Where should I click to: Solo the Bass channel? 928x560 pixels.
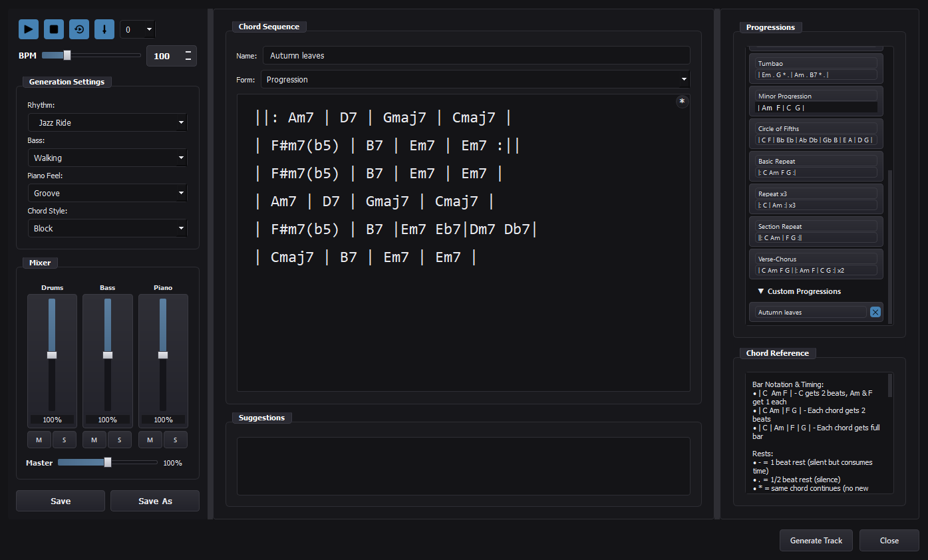coord(120,440)
